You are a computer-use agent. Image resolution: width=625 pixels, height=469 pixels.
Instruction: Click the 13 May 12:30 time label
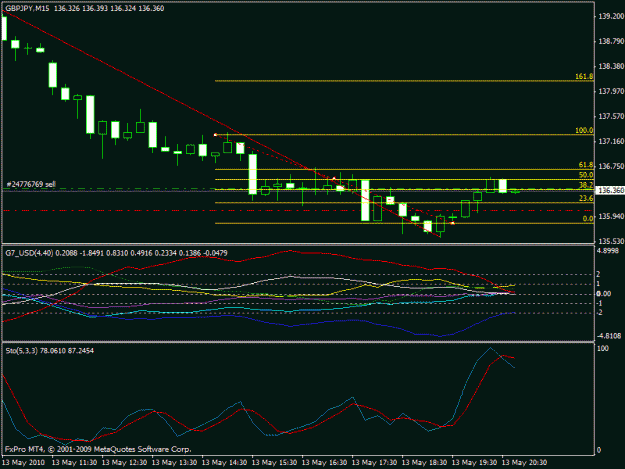(124, 462)
